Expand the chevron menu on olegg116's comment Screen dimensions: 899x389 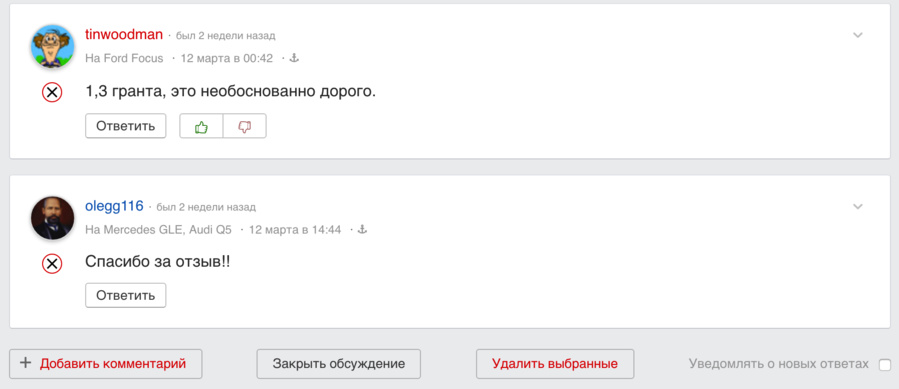pos(858,207)
